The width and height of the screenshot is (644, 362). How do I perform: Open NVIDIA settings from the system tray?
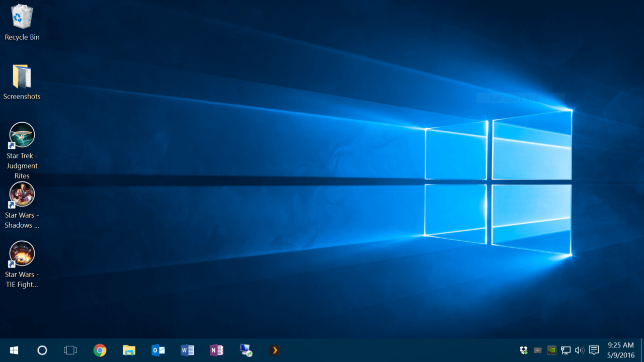click(x=551, y=350)
